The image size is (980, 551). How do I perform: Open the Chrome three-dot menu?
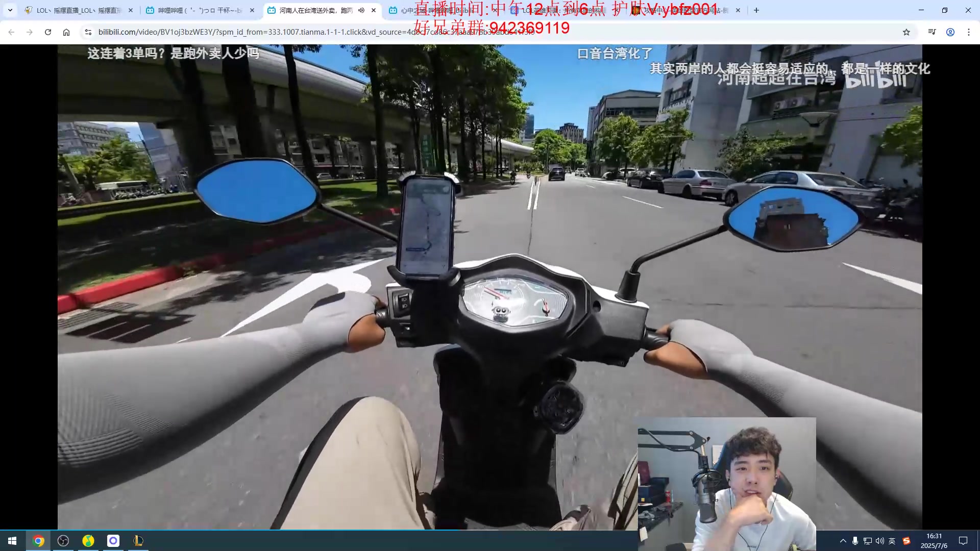click(969, 32)
